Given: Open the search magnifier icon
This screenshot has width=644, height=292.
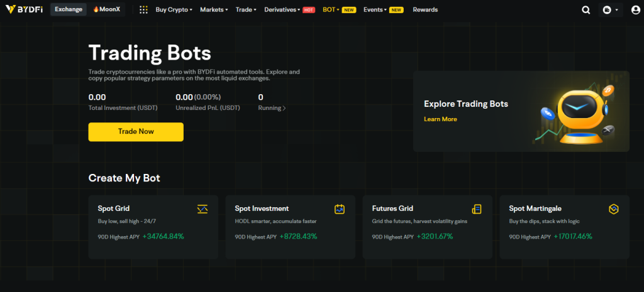Looking at the screenshot, I should pos(586,10).
